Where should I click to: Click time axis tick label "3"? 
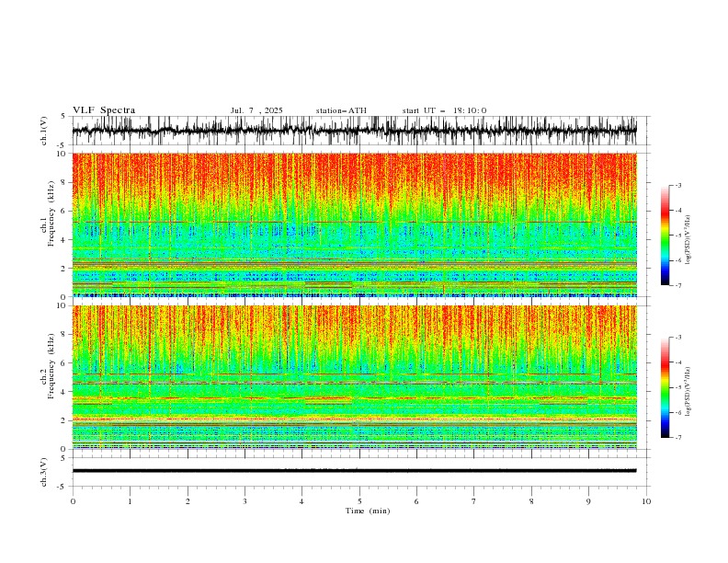click(x=245, y=501)
